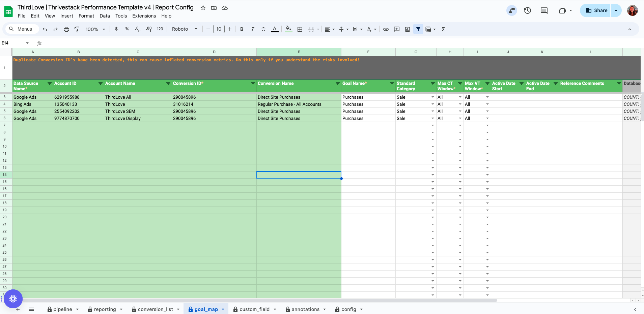Viewport: 644px width, 314px height.
Task: Open the Roboto font dropdown
Action: 185,29
